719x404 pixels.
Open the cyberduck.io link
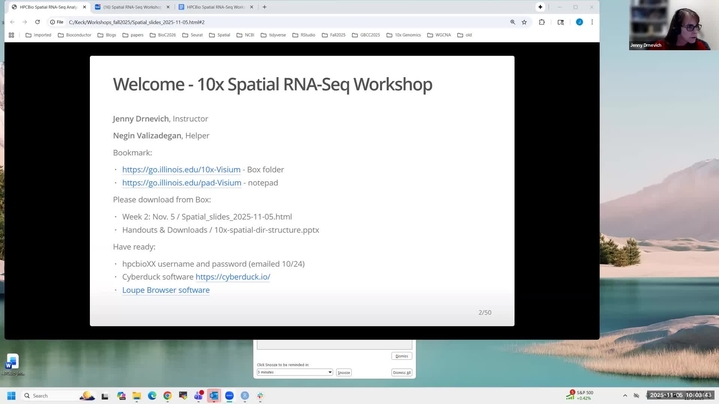pos(232,277)
